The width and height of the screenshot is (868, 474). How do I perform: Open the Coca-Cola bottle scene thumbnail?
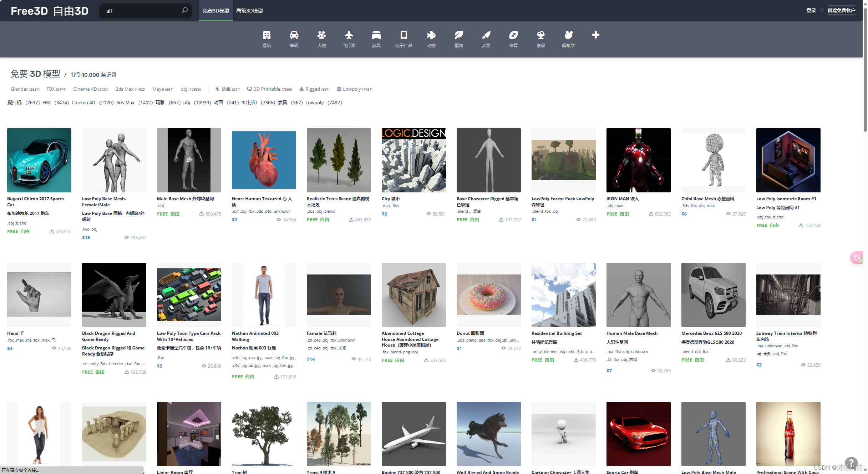coord(788,434)
